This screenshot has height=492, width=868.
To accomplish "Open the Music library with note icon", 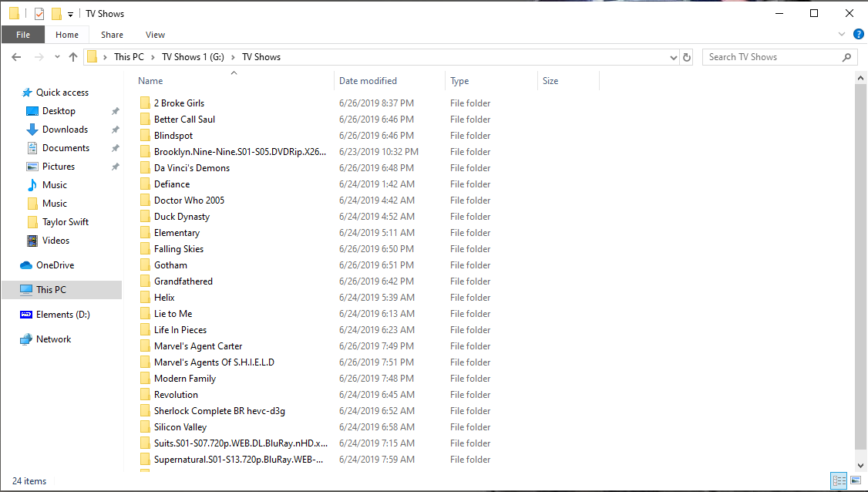I will (x=54, y=185).
